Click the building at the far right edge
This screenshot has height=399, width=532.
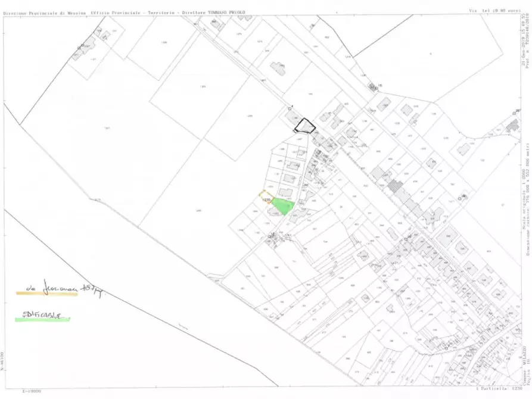pyautogui.click(x=511, y=126)
